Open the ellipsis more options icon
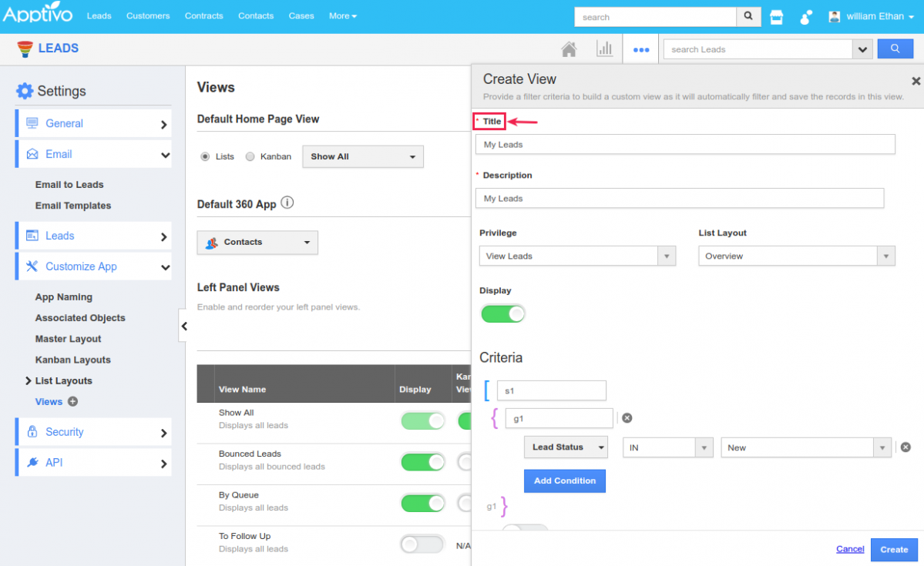The width and height of the screenshot is (924, 566). click(641, 49)
